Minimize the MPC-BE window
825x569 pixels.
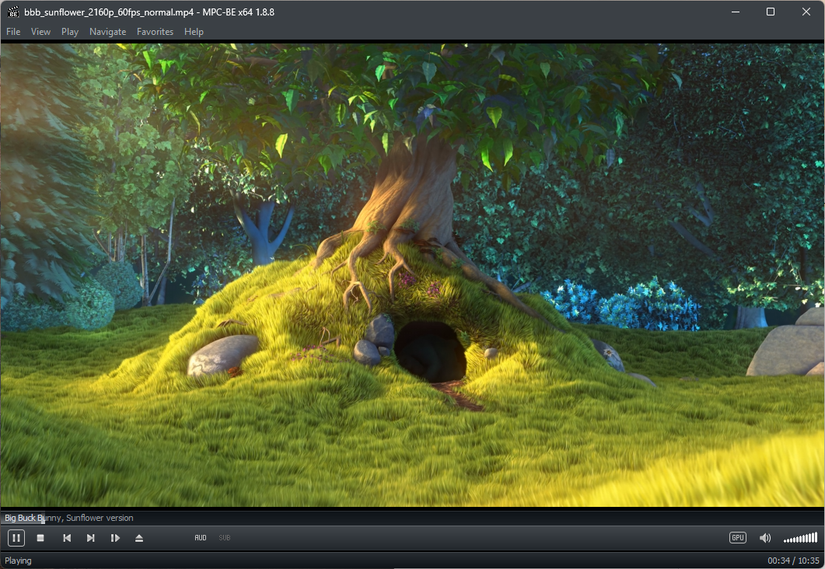[736, 12]
